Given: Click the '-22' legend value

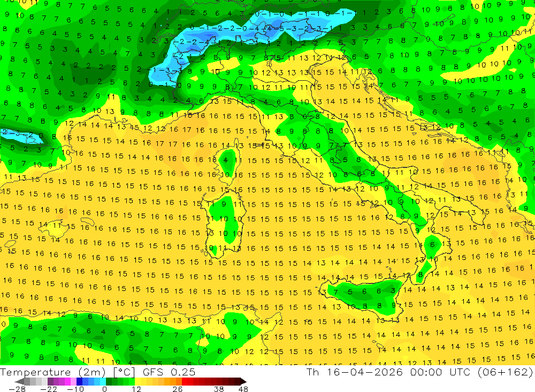Looking at the screenshot, I should [49, 389].
